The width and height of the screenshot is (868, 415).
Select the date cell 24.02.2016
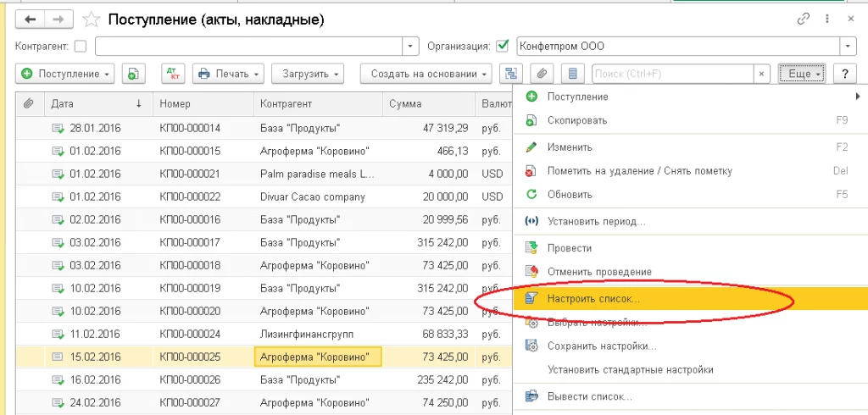click(98, 403)
